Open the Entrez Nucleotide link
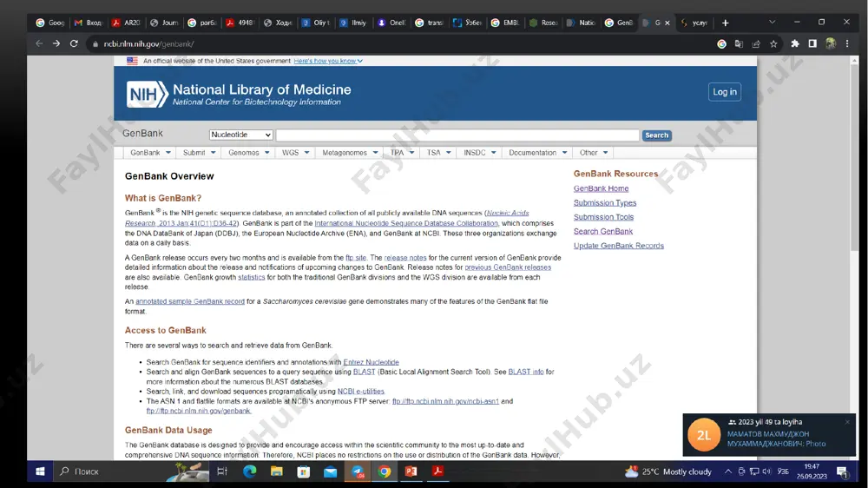Viewport: 868px width, 488px height. pyautogui.click(x=371, y=362)
